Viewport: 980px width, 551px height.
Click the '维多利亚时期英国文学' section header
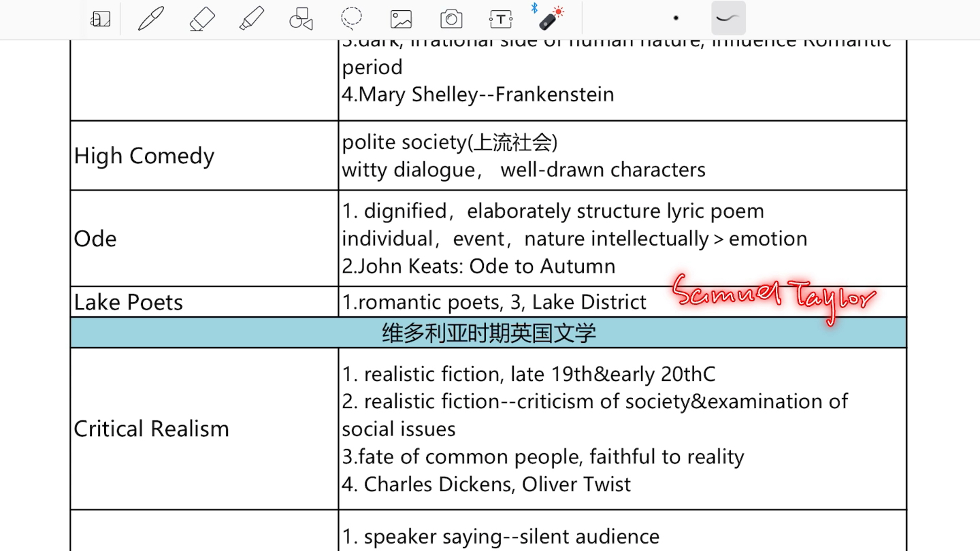pos(489,333)
